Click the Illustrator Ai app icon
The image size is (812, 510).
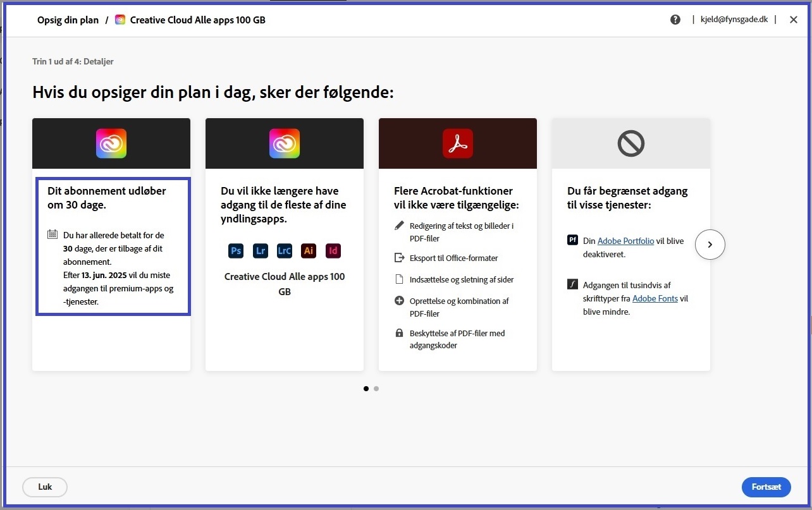click(309, 251)
